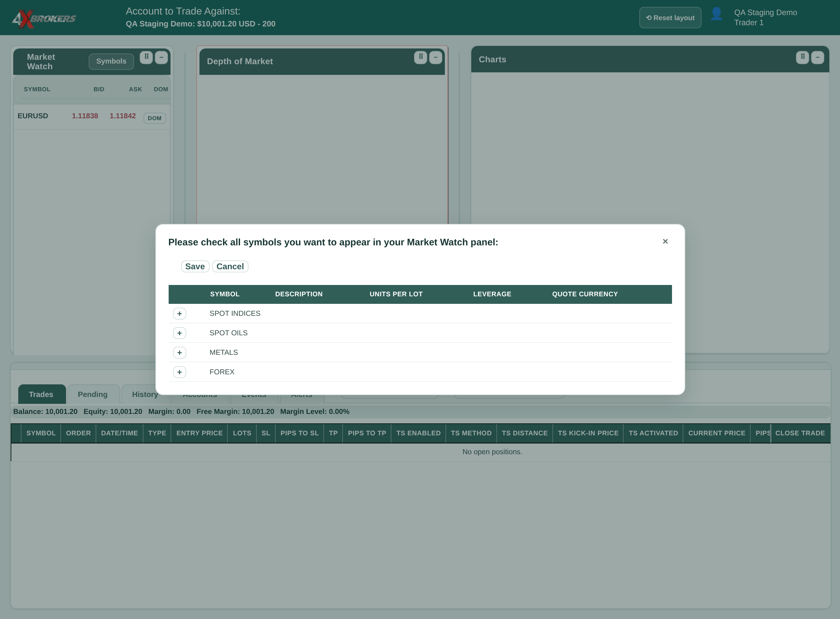Select the EURUSD symbol in Market Watch

pyautogui.click(x=33, y=116)
